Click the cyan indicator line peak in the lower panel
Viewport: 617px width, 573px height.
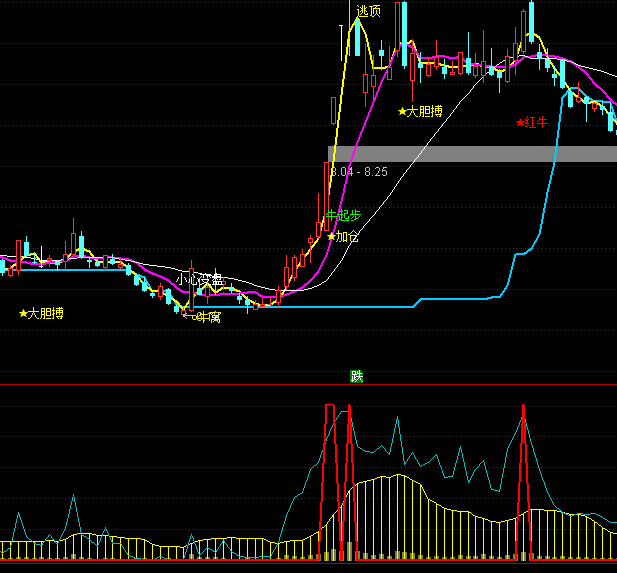[x=397, y=422]
